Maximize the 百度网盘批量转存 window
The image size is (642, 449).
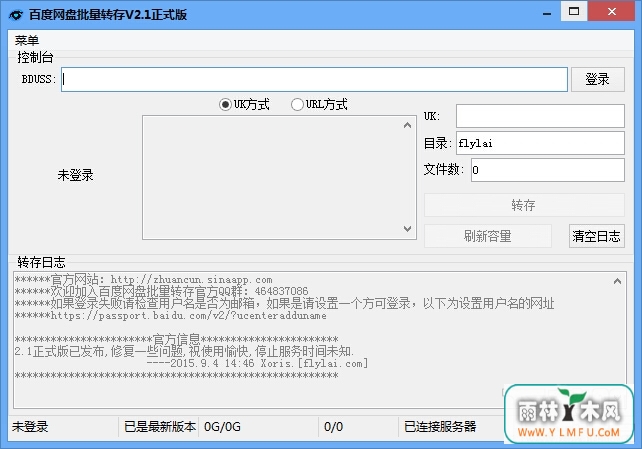(574, 11)
